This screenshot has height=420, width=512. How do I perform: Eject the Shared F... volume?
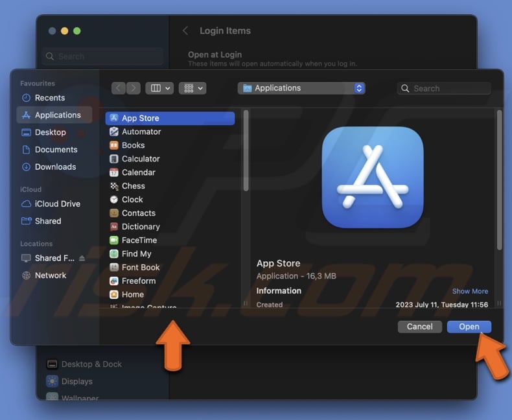click(82, 258)
